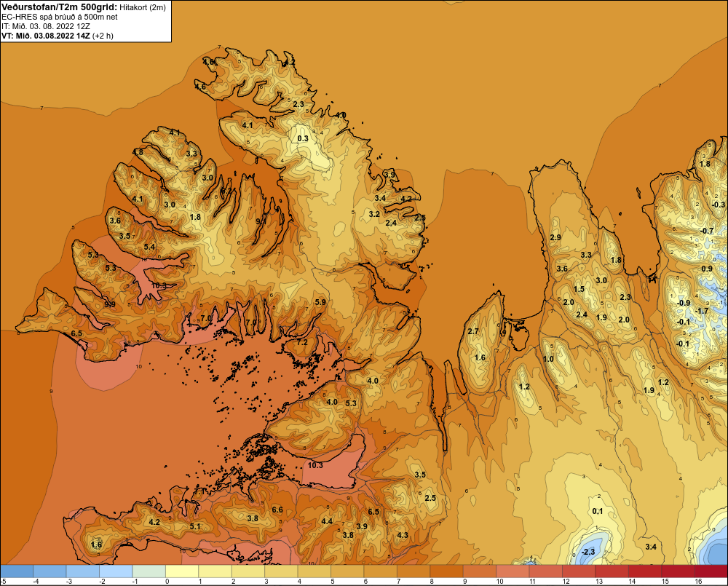Click the 7.2 temperature value
Image resolution: width=728 pixels, height=586 pixels.
[x=302, y=342]
